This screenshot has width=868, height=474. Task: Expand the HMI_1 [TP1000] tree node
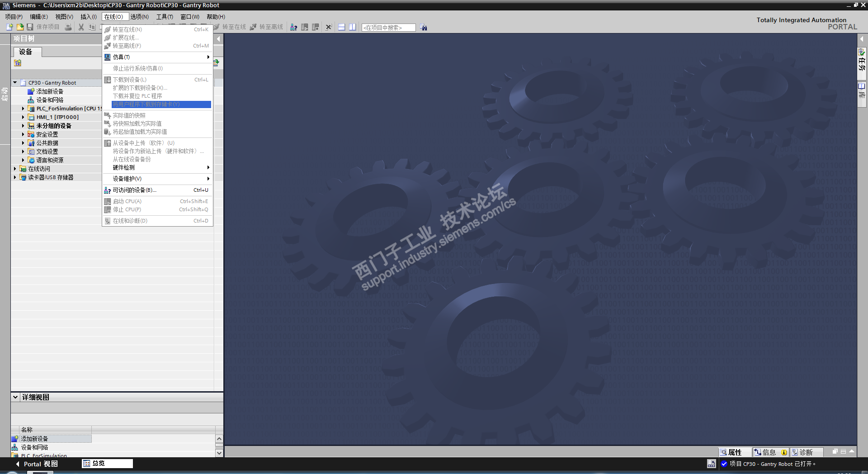click(x=23, y=117)
